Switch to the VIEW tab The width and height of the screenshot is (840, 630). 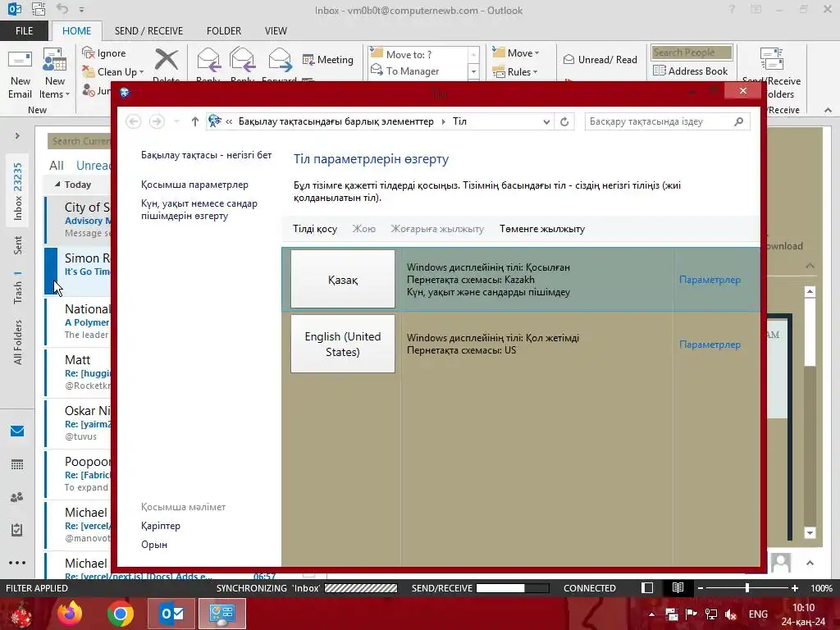click(x=276, y=31)
